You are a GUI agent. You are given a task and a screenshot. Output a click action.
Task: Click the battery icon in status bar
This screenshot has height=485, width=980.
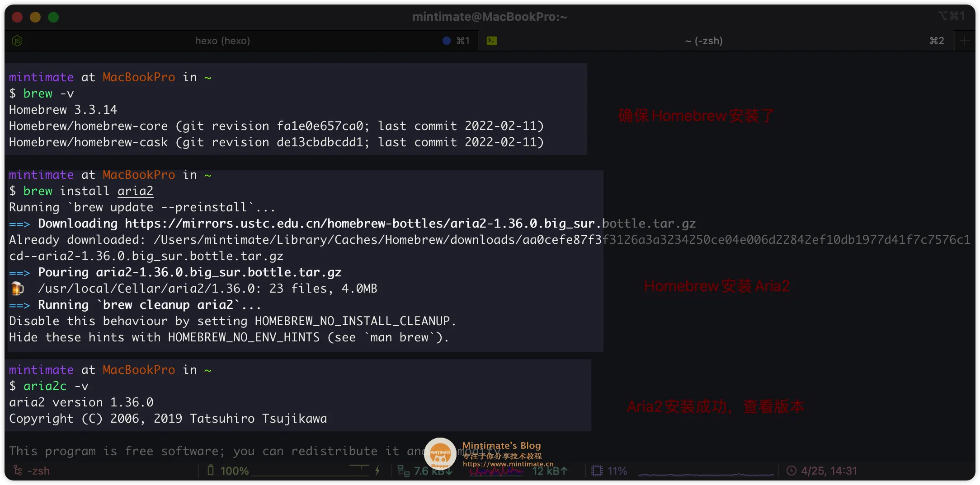click(211, 470)
